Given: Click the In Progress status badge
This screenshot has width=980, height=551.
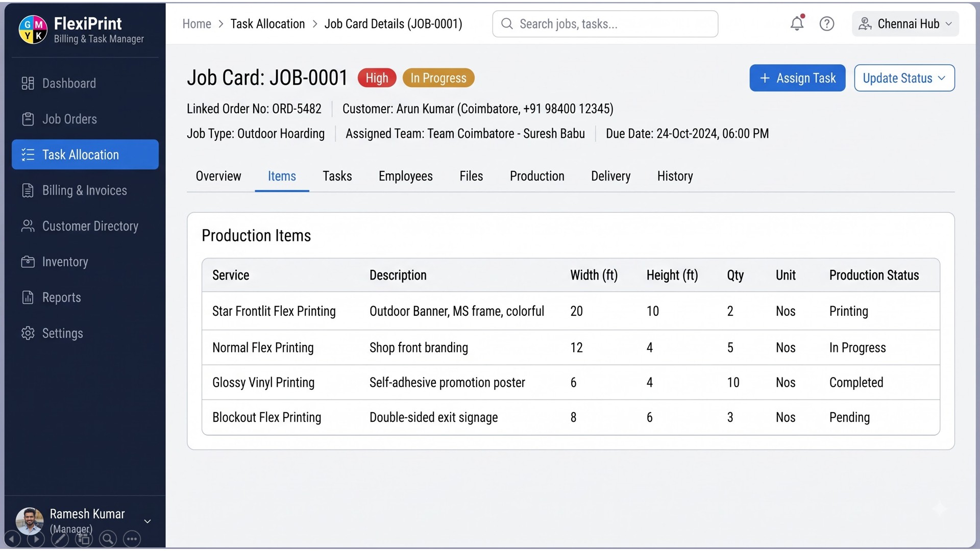Looking at the screenshot, I should [x=438, y=78].
